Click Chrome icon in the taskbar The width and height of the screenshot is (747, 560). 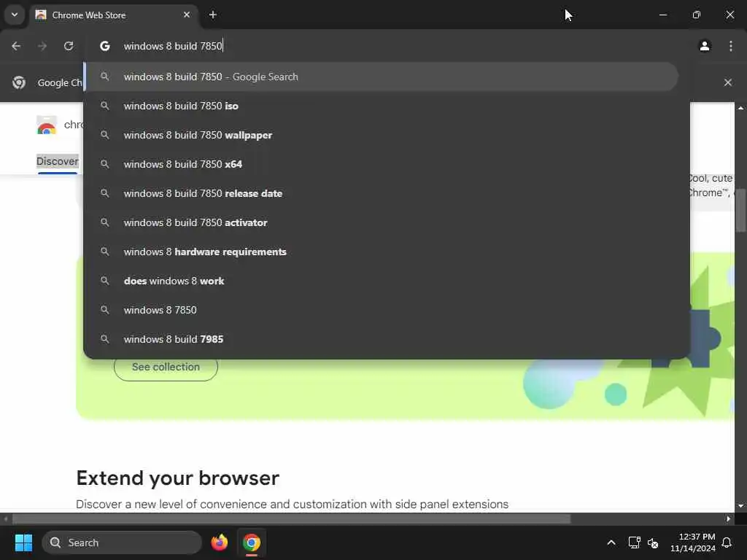[x=252, y=542]
